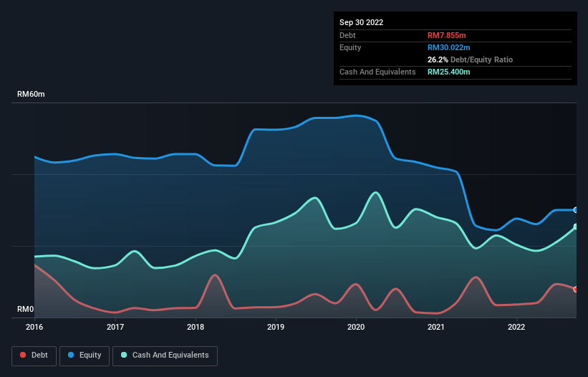Toggle Cash And Equivalents legend button
This screenshot has height=377, width=588.
tap(165, 355)
